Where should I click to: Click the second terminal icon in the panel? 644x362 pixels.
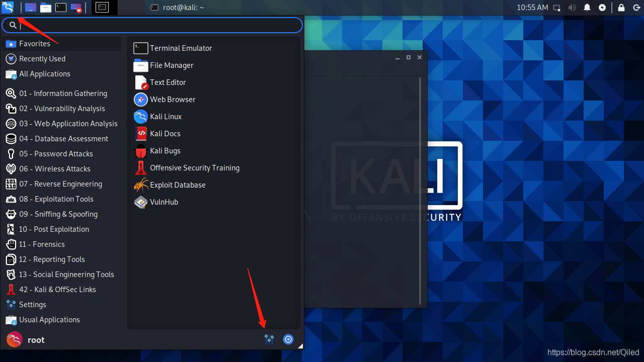[102, 8]
